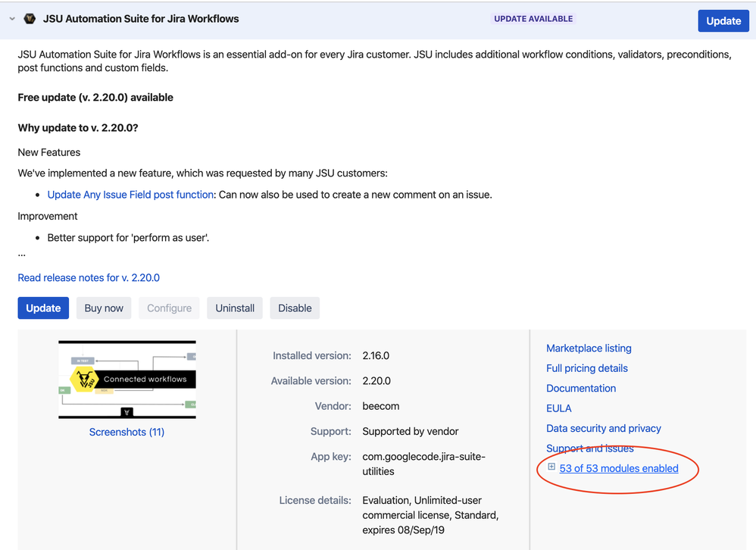Click the available version value 2.20.0
Viewport: 756px width, 550px height.
376,381
